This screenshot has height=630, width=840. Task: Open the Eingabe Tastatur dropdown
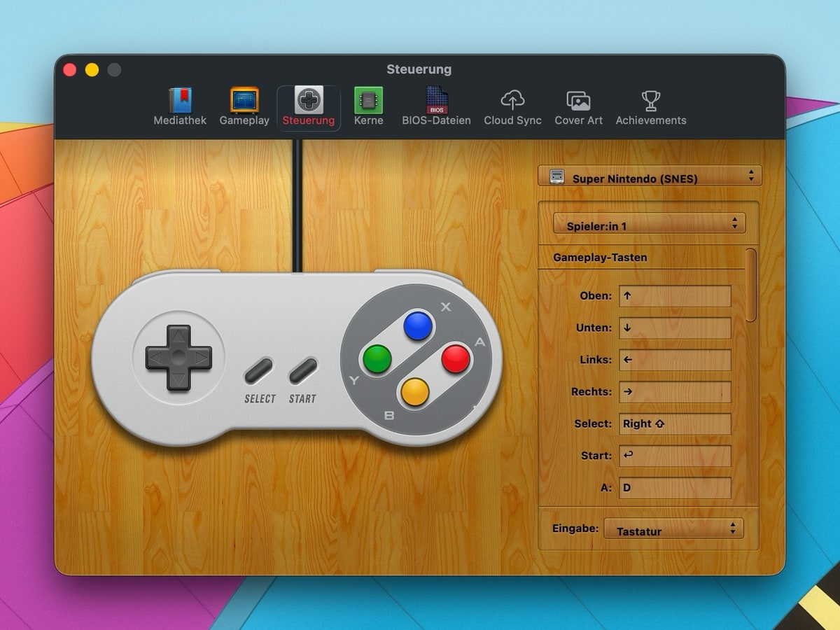[x=673, y=529]
